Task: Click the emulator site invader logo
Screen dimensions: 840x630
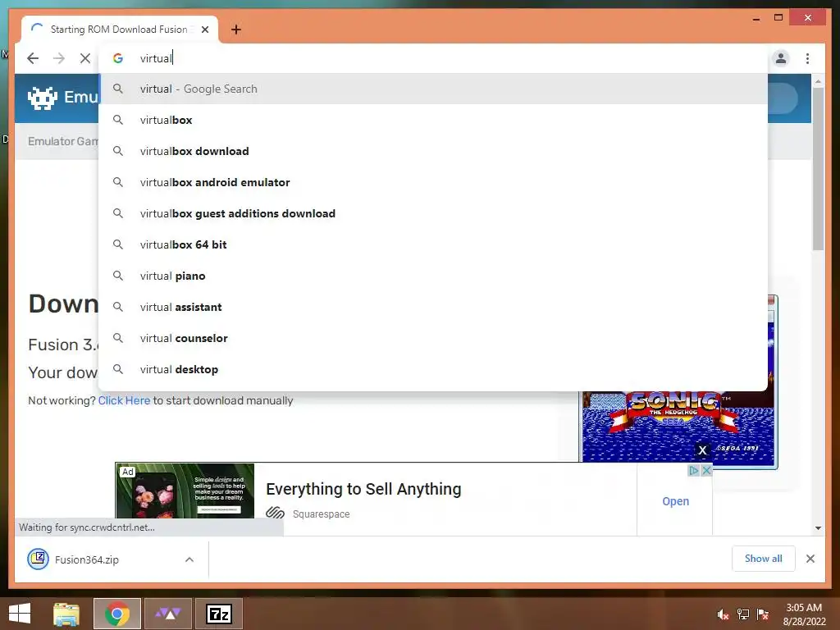Action: [43, 98]
